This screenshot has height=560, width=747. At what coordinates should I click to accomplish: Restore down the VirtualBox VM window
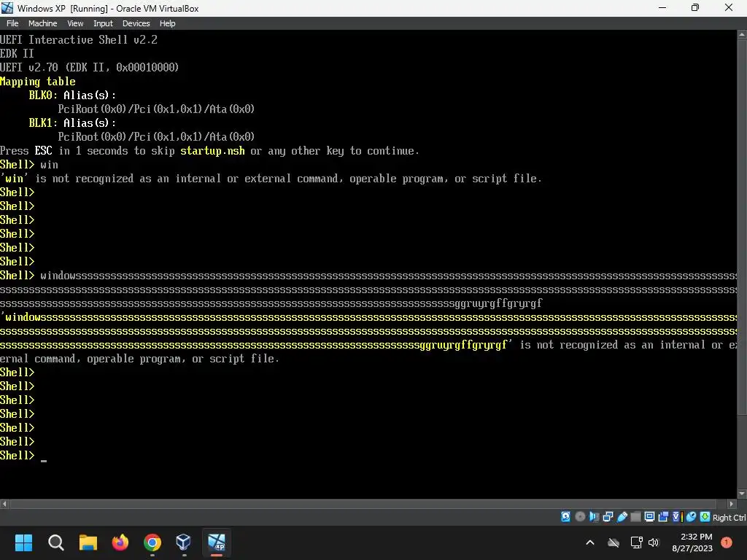point(695,8)
